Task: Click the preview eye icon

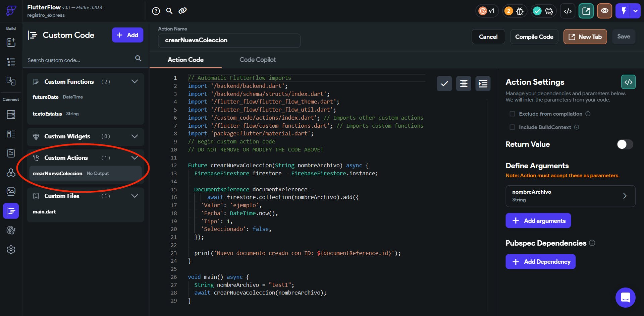Action: [x=604, y=11]
